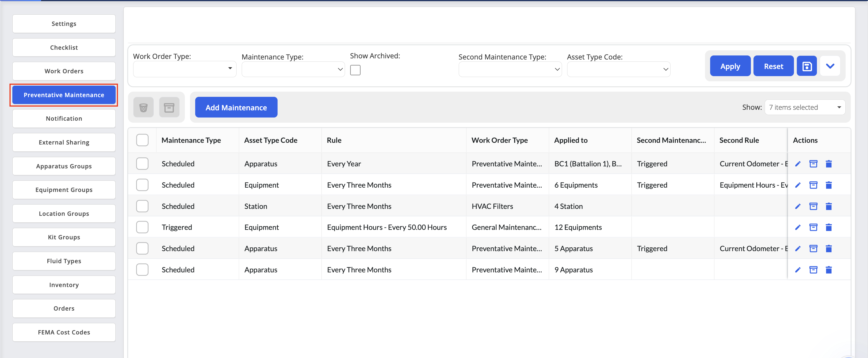
Task: Click the Apply filter button
Action: (x=730, y=66)
